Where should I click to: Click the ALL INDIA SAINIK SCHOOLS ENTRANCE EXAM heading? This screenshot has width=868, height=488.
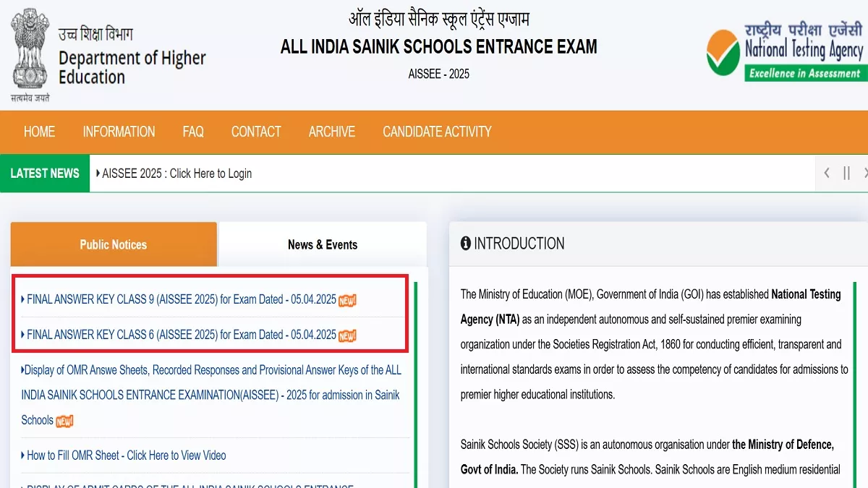pyautogui.click(x=439, y=47)
